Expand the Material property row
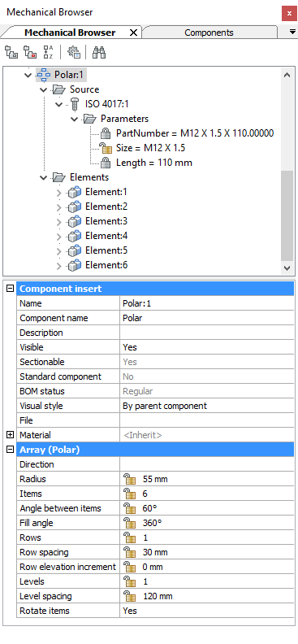Viewport: 298px width, 644px height. pyautogui.click(x=11, y=435)
